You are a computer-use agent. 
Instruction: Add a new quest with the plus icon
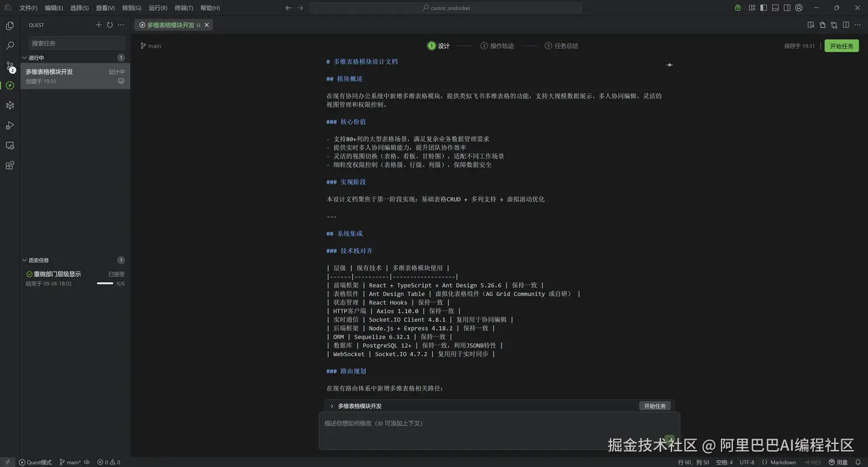(99, 25)
